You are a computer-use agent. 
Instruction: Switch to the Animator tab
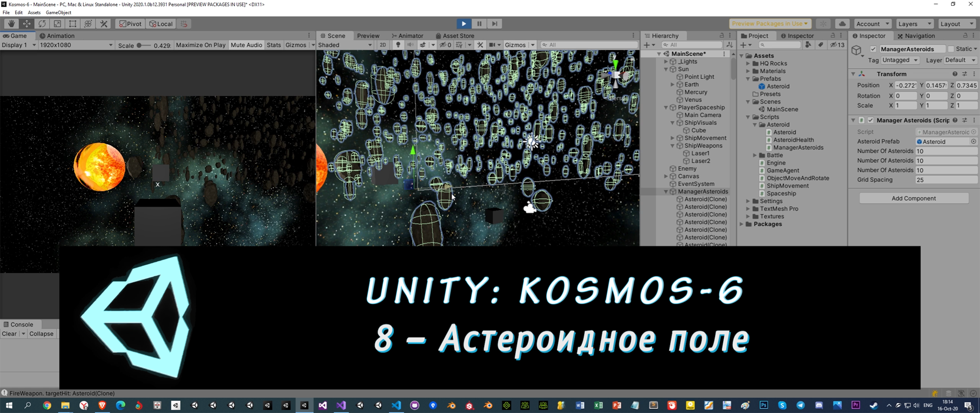tap(408, 36)
